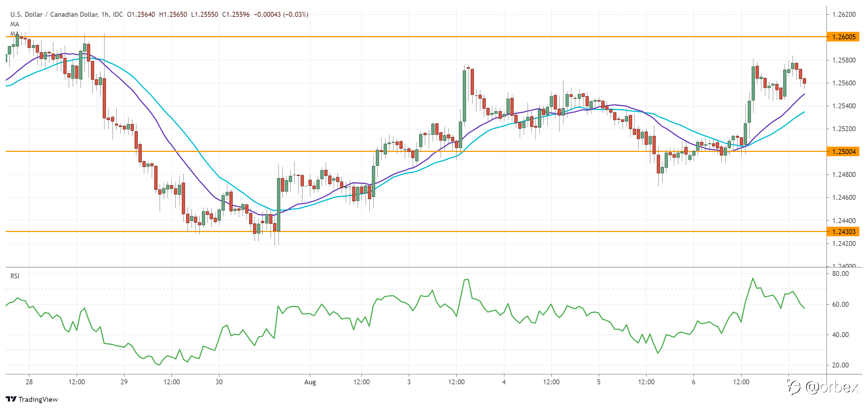The width and height of the screenshot is (868, 409).
Task: Click the 30 date label on time axis
Action: [x=219, y=382]
